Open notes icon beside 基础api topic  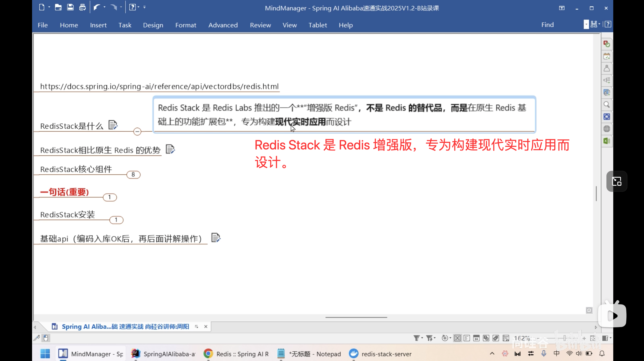pyautogui.click(x=216, y=238)
